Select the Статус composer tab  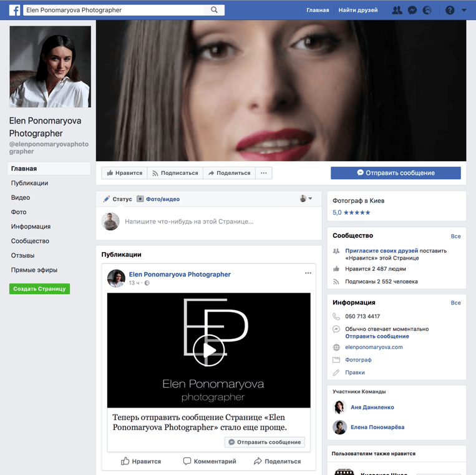click(x=117, y=199)
